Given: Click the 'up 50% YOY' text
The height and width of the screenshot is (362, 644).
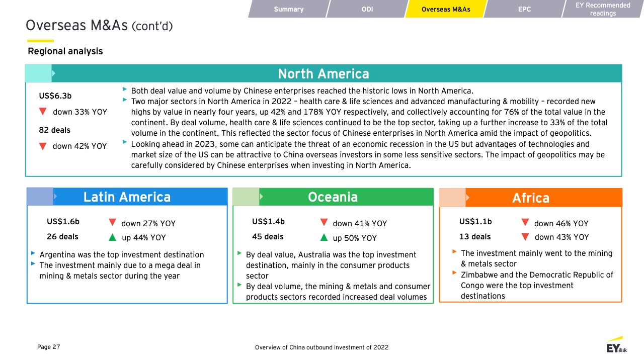Looking at the screenshot, I should coord(355,238).
